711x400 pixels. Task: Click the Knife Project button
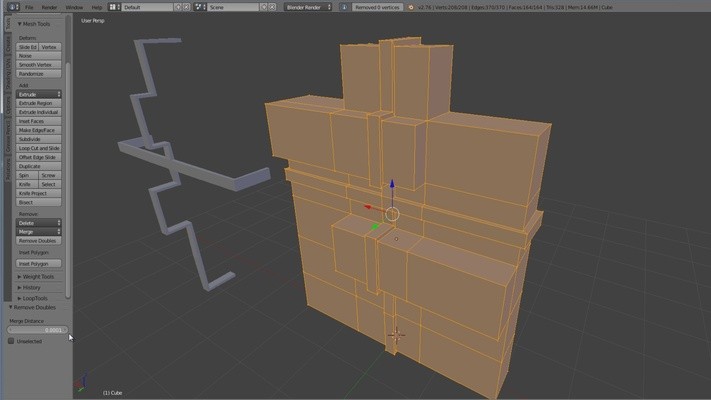pos(39,193)
